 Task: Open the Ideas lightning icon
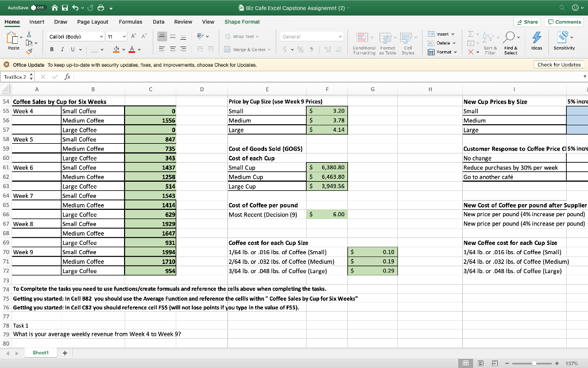click(x=537, y=41)
